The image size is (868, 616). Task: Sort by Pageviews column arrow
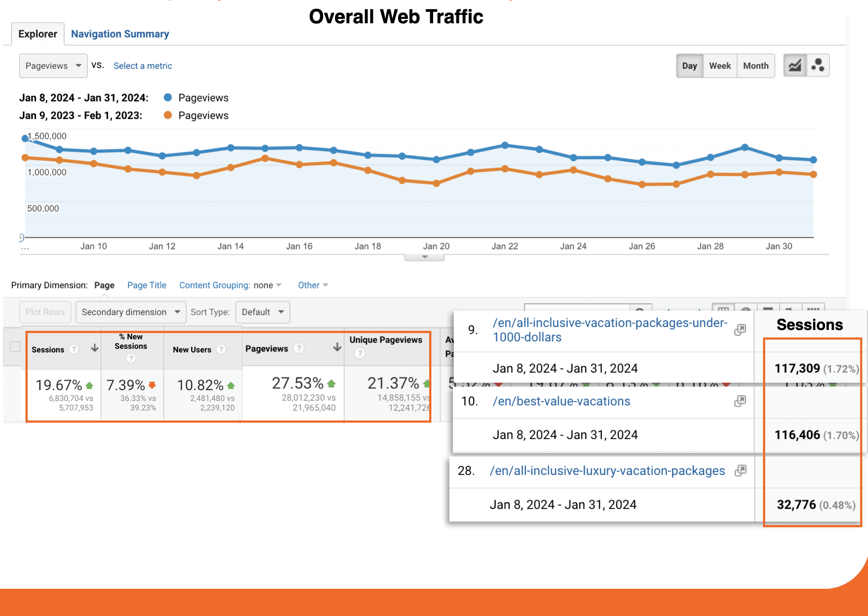[x=337, y=348]
